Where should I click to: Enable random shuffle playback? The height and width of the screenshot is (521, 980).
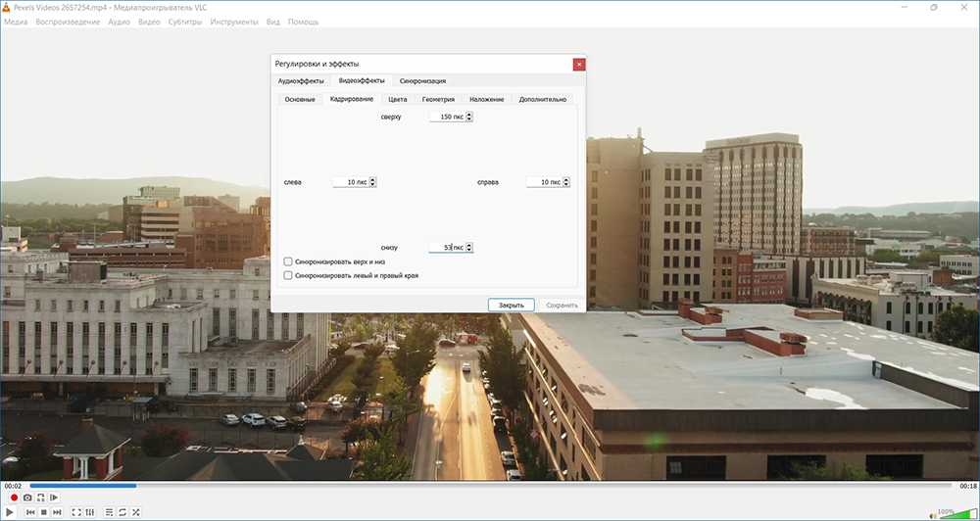pyautogui.click(x=135, y=512)
